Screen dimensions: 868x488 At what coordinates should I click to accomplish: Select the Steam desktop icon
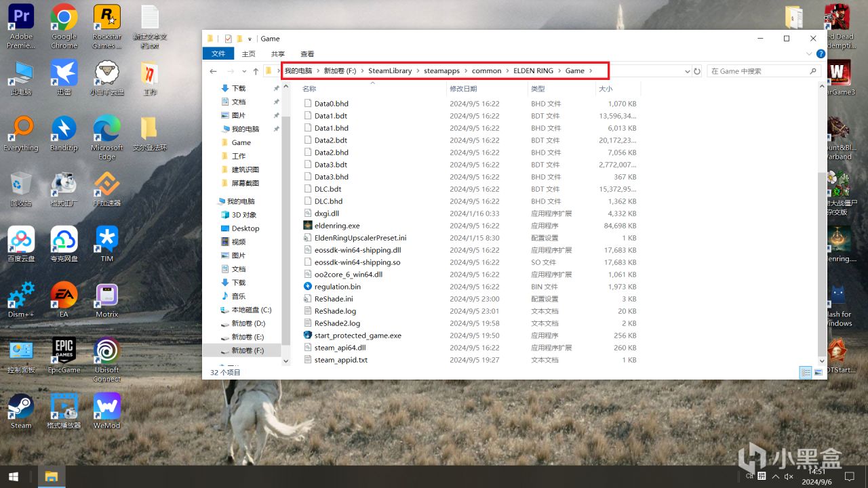tap(21, 411)
